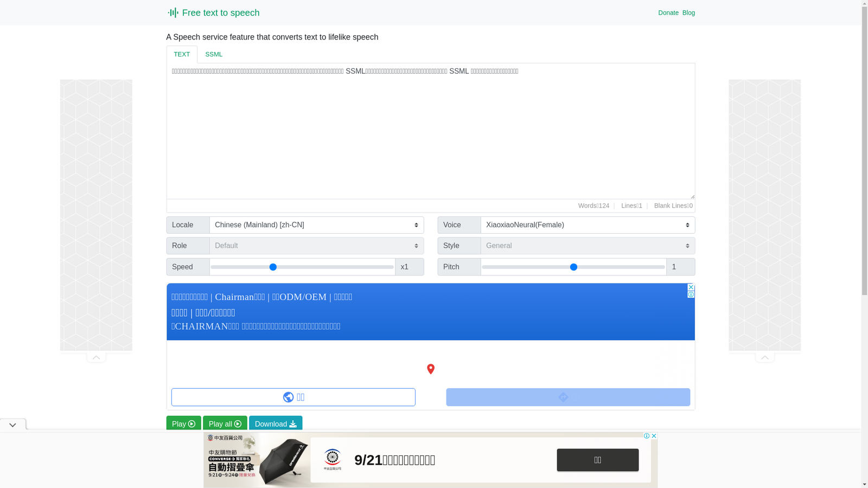Click the bottom ad's info icon
Image resolution: width=868 pixels, height=488 pixels.
[x=647, y=436]
